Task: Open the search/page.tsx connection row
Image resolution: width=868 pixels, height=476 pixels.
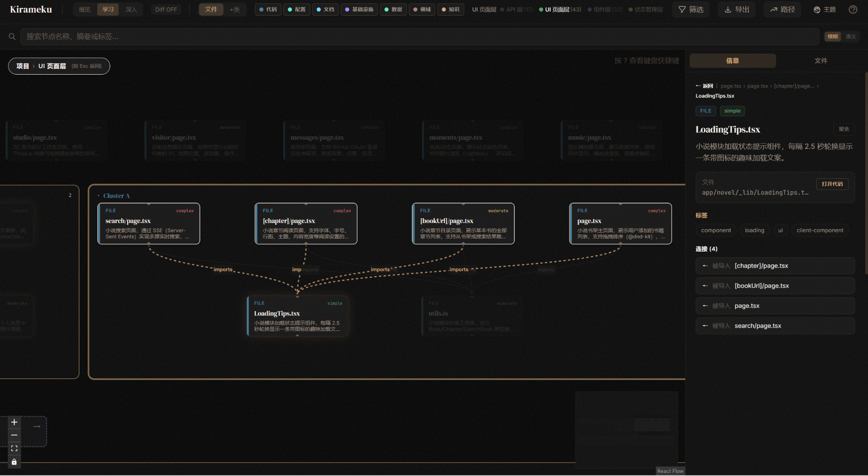Action: 775,326
